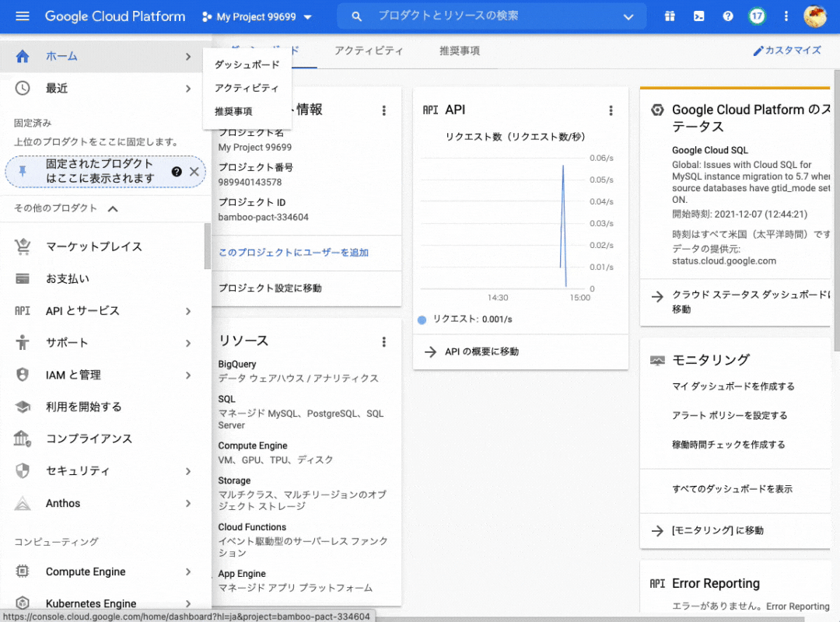Open the Resources card three-dot menu
Viewport: 840px width, 622px height.
383,342
